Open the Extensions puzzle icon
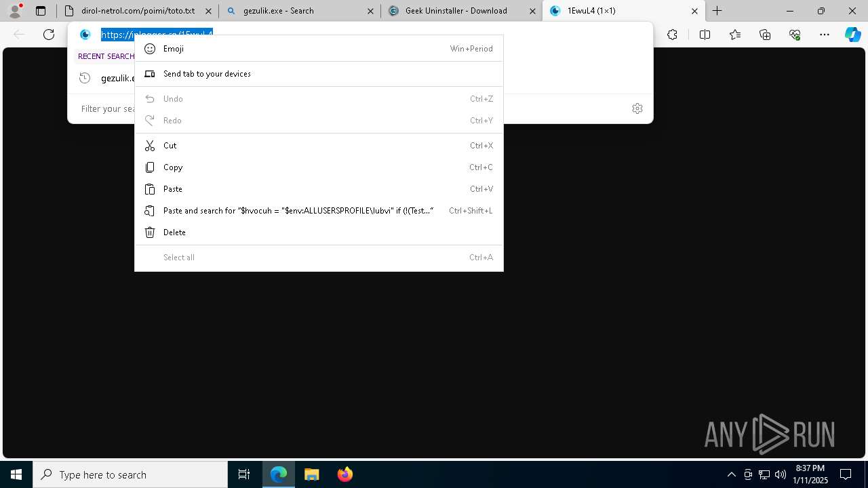 point(672,35)
